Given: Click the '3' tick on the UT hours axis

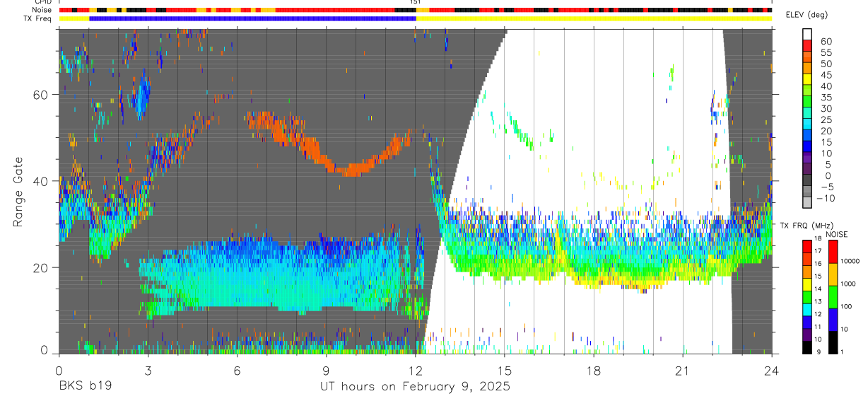Looking at the screenshot, I should (x=147, y=371).
